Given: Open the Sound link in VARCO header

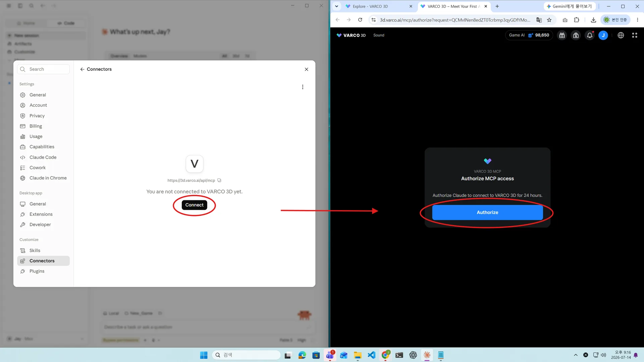Looking at the screenshot, I should [x=379, y=35].
